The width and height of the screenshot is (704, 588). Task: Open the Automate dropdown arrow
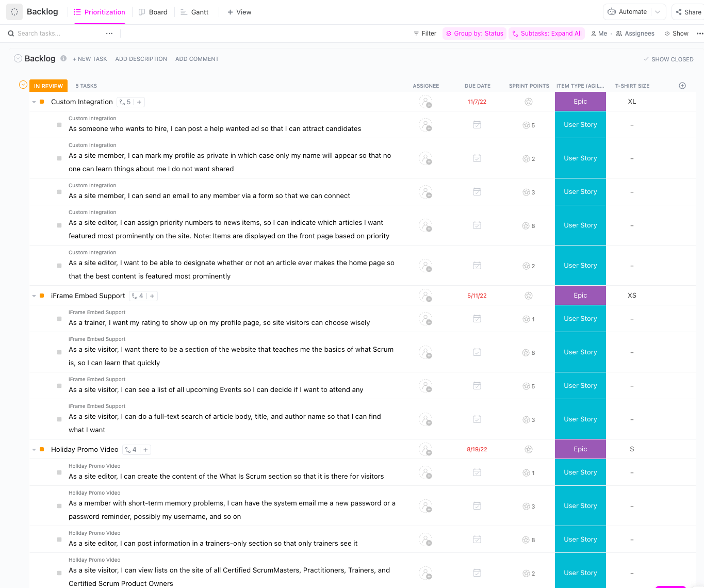click(x=658, y=12)
